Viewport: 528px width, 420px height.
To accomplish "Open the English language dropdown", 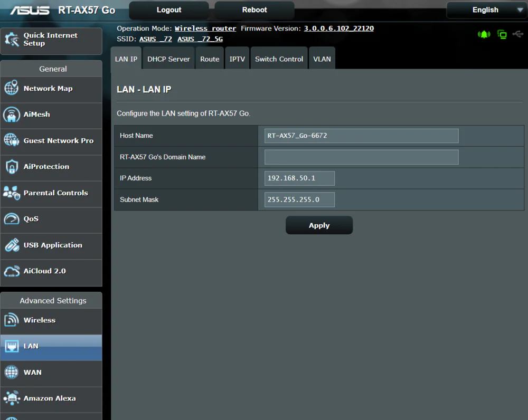I will [486, 9].
